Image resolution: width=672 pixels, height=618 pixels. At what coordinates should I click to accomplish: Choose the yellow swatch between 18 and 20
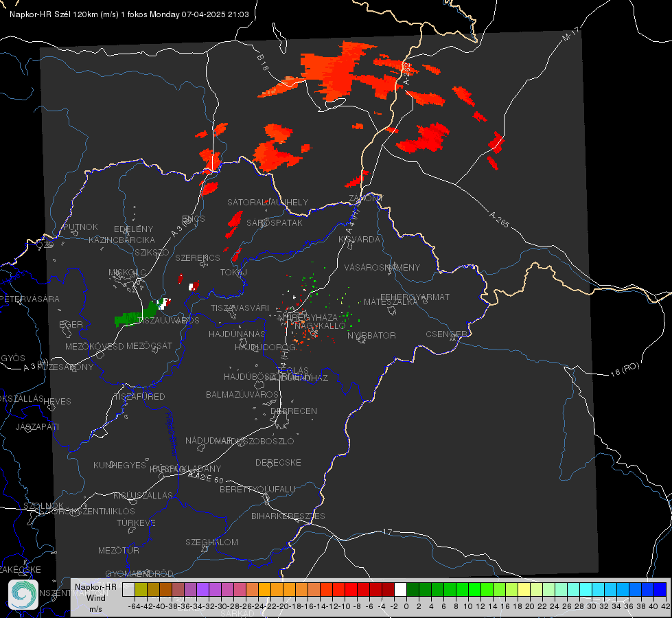pyautogui.click(x=524, y=589)
